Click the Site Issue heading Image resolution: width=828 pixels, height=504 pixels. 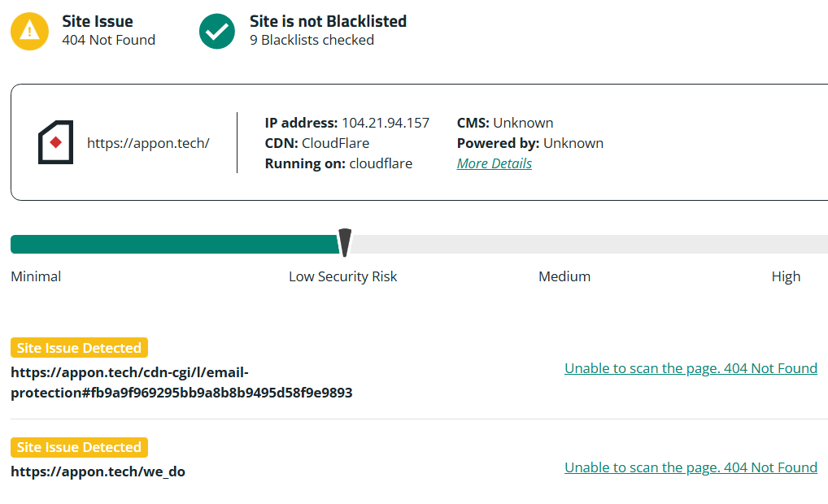(x=98, y=21)
